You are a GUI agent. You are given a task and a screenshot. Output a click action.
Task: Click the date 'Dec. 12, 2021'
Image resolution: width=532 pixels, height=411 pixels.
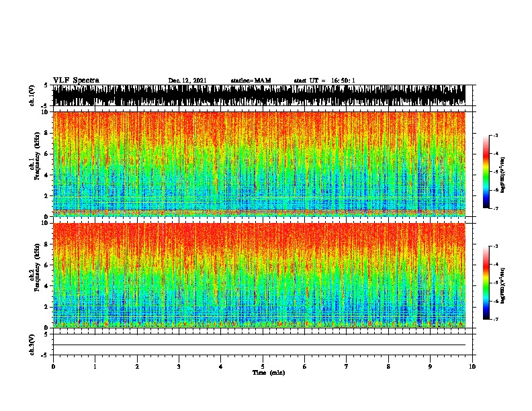[187, 81]
